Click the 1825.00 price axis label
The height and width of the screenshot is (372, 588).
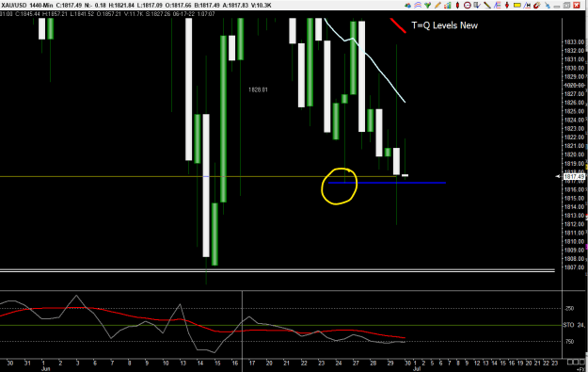click(574, 111)
